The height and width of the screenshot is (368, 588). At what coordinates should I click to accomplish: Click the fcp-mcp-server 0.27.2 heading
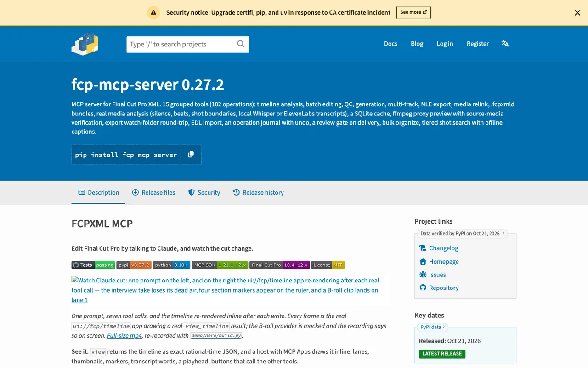[x=148, y=85]
